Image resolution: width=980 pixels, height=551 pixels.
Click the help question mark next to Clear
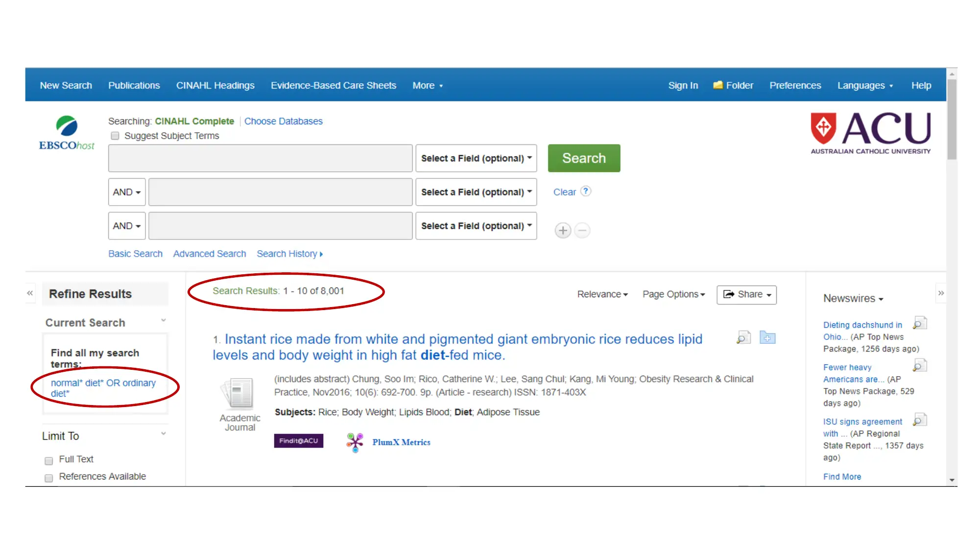(585, 191)
